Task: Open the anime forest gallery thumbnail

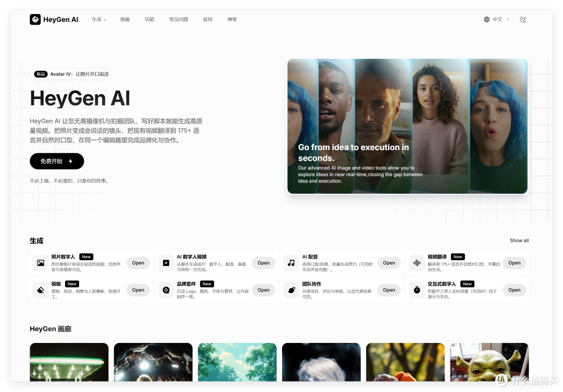Action: [x=237, y=362]
